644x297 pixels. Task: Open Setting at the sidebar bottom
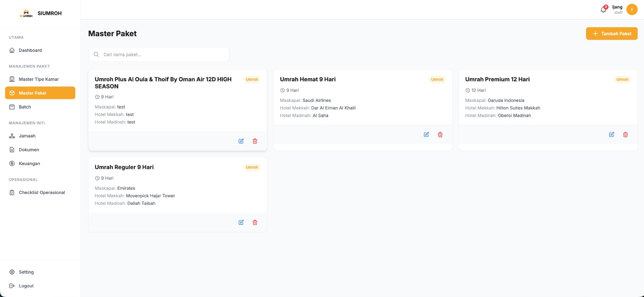[40, 272]
